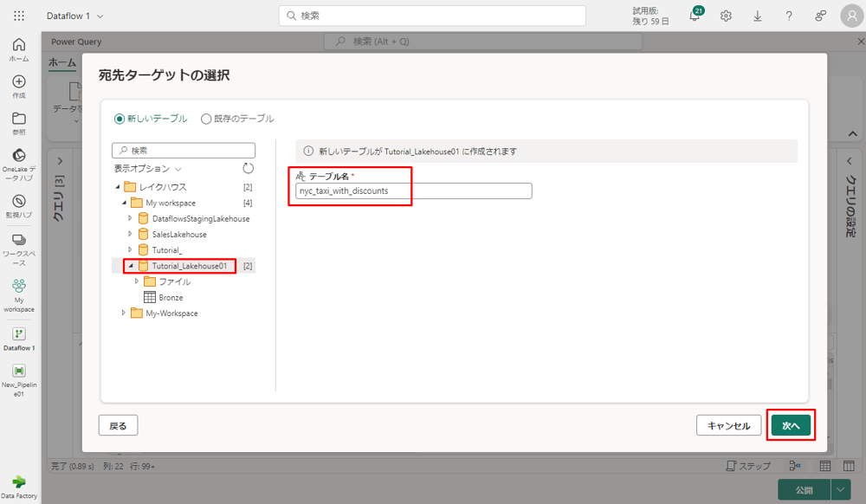866x504 pixels.
Task: Click the download icon in the header
Action: pyautogui.click(x=757, y=16)
